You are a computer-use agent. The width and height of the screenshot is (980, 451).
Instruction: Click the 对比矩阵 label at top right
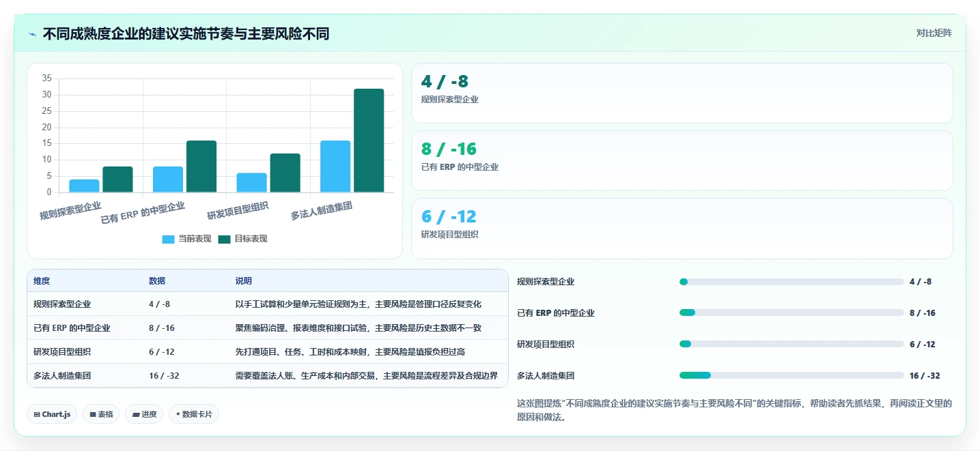point(934,33)
